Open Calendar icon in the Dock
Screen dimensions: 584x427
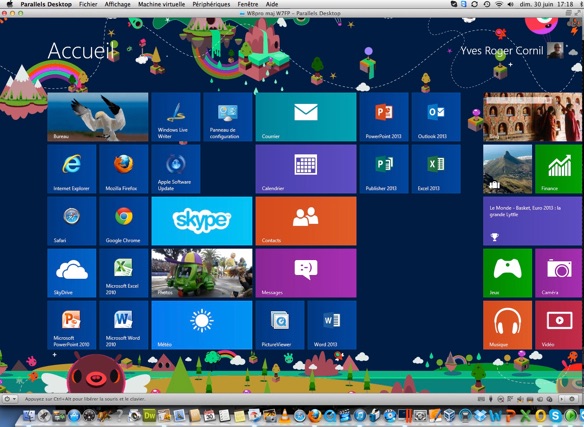coord(209,416)
